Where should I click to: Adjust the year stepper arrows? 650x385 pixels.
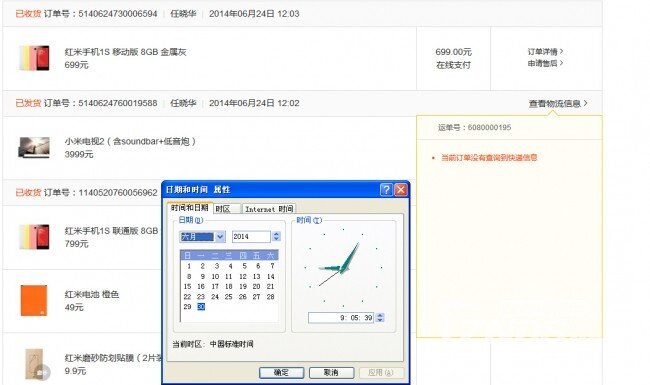tap(276, 237)
